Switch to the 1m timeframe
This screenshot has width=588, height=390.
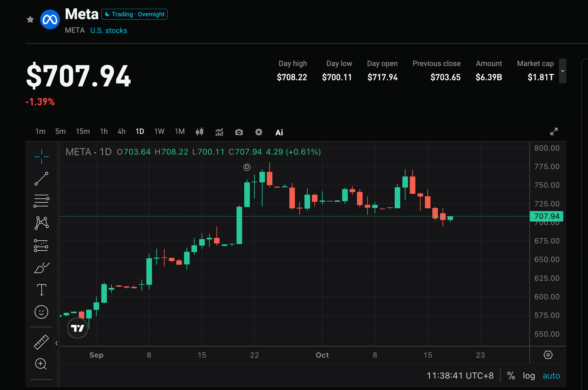pyautogui.click(x=40, y=131)
